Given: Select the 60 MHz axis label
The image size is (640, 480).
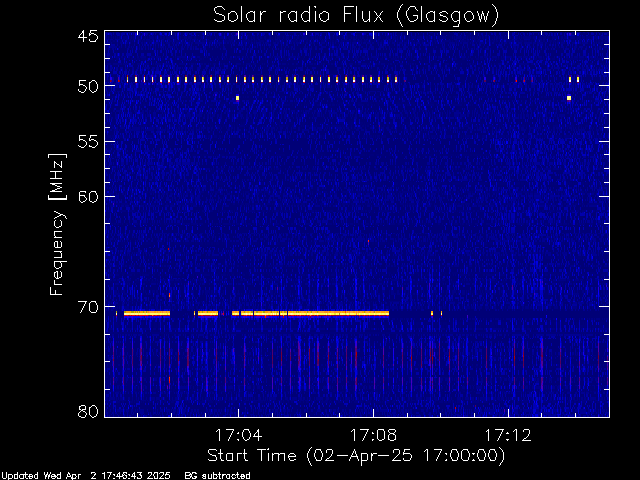Looking at the screenshot, I should point(88,196).
